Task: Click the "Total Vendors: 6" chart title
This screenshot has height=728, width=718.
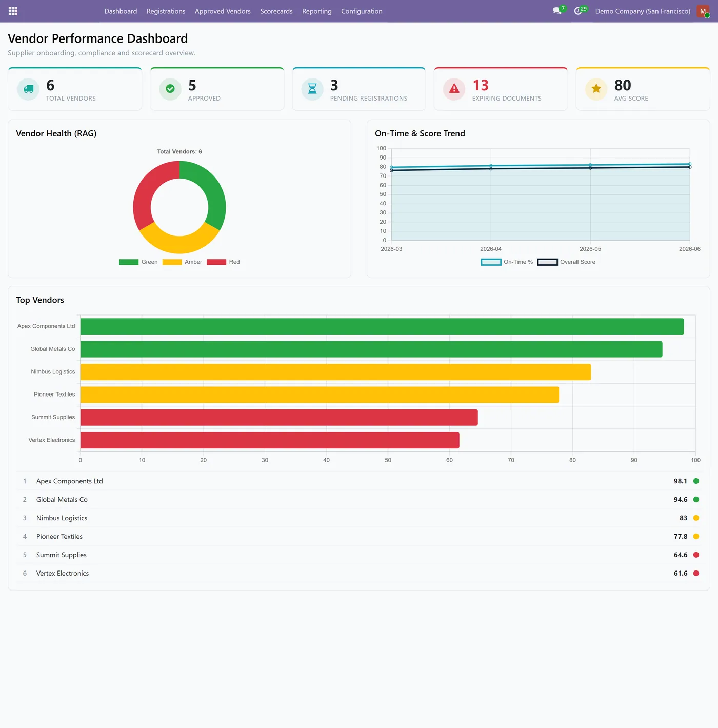Action: coord(180,151)
